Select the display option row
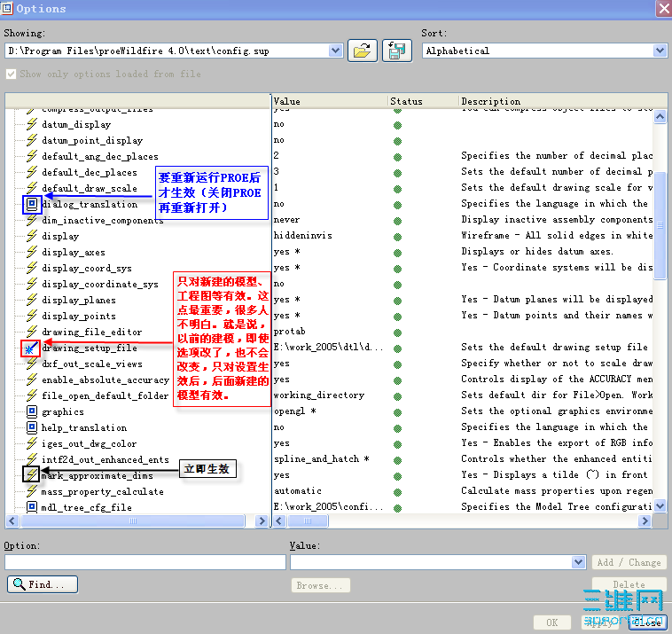672x634 pixels. (60, 236)
